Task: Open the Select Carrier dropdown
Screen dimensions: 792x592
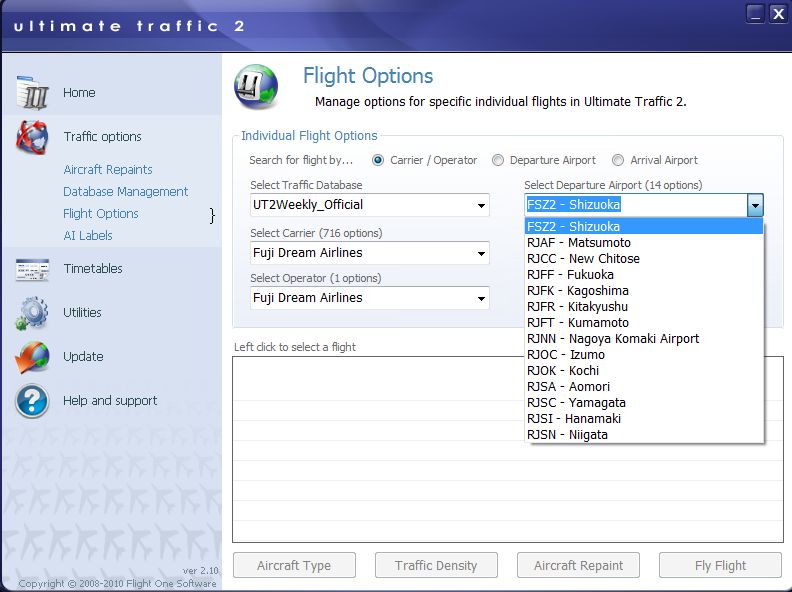Action: pyautogui.click(x=481, y=253)
